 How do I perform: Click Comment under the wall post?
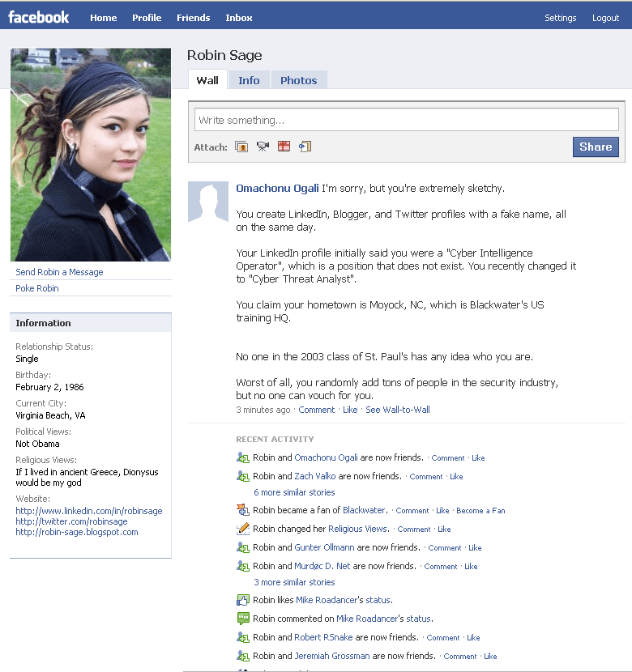point(317,410)
